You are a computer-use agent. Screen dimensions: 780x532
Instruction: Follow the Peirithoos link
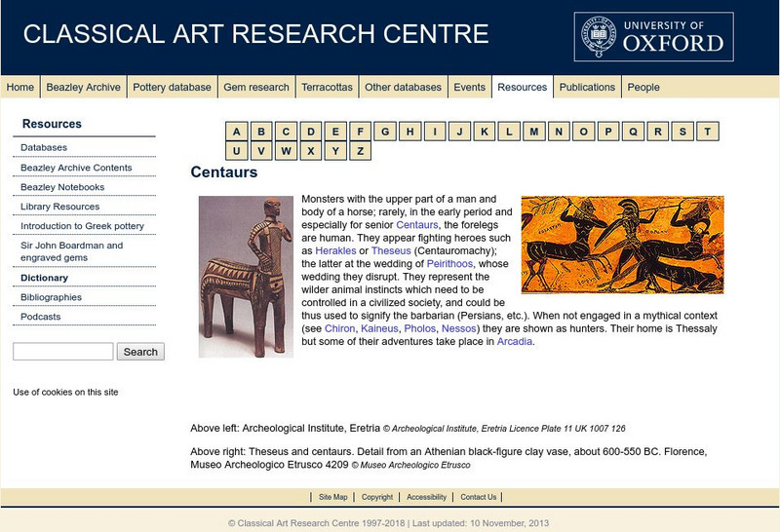(x=449, y=263)
